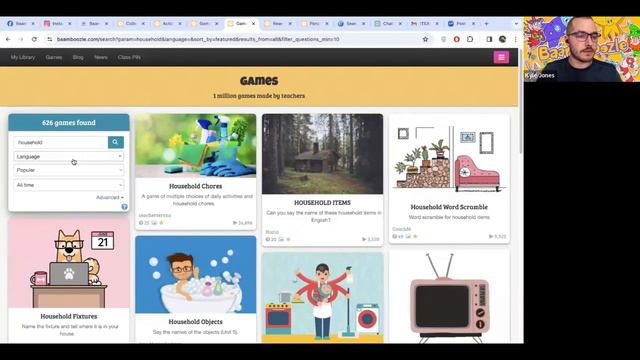Reload the page

pos(34,39)
